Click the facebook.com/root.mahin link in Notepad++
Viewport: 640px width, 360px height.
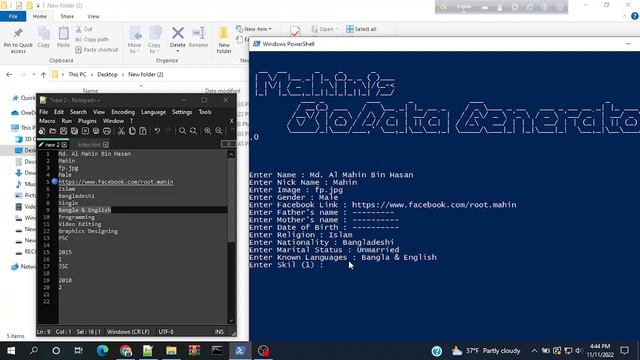coord(116,182)
